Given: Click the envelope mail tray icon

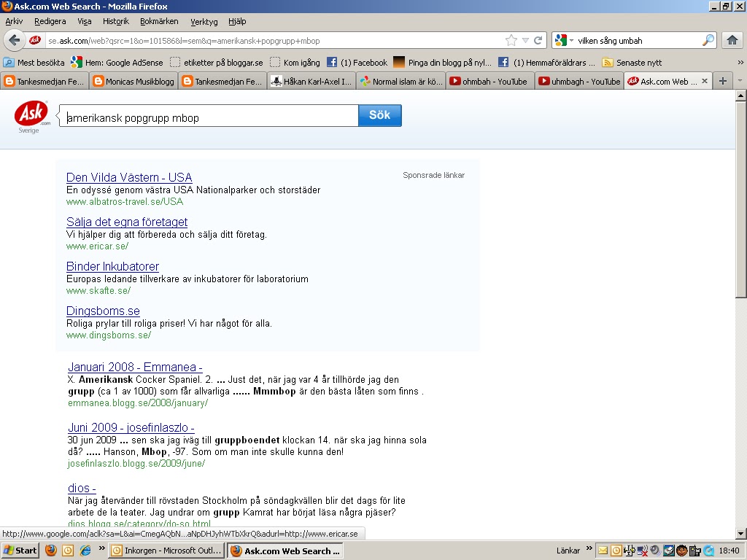Looking at the screenshot, I should coord(603,551).
